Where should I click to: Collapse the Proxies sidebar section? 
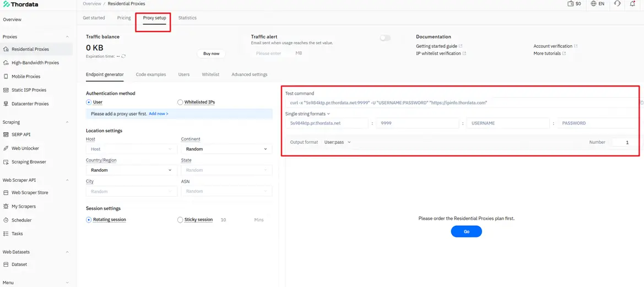(x=68, y=37)
